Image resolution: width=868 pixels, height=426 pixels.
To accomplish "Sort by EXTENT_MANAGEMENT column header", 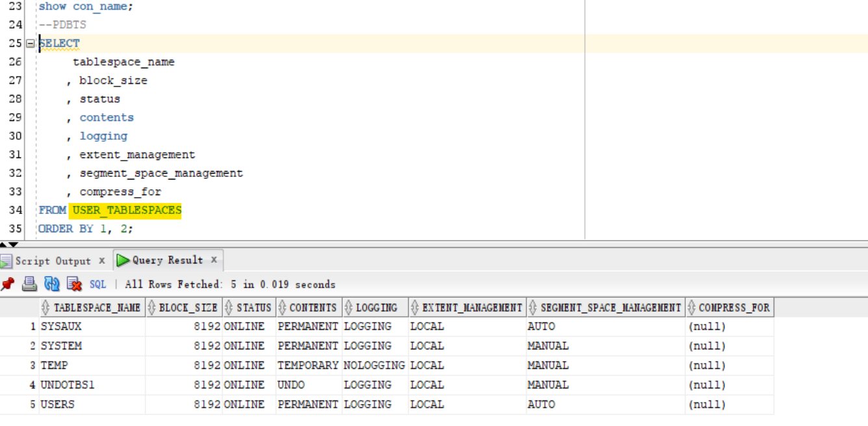I will 467,308.
